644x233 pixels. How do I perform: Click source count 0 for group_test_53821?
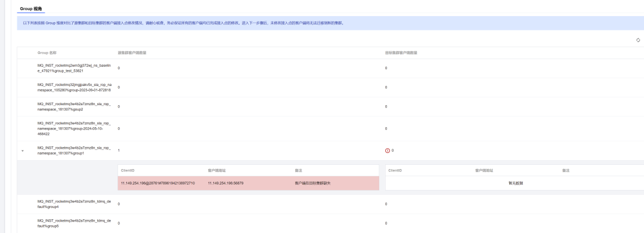click(x=119, y=68)
